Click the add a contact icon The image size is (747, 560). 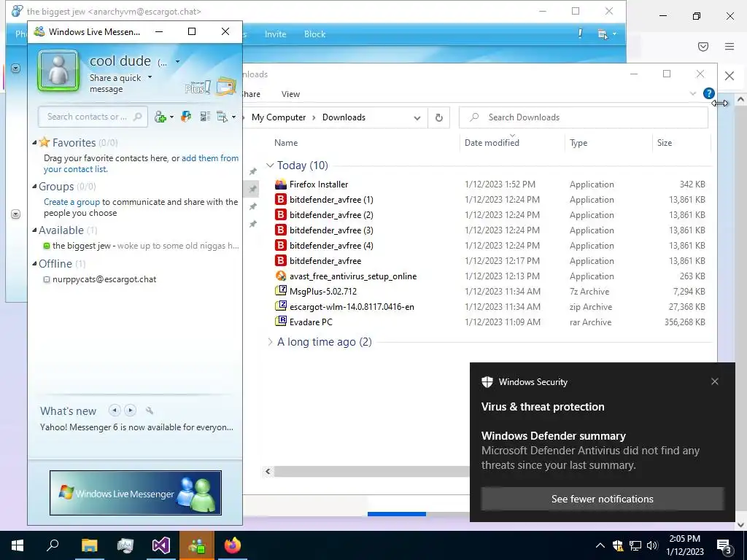click(160, 117)
